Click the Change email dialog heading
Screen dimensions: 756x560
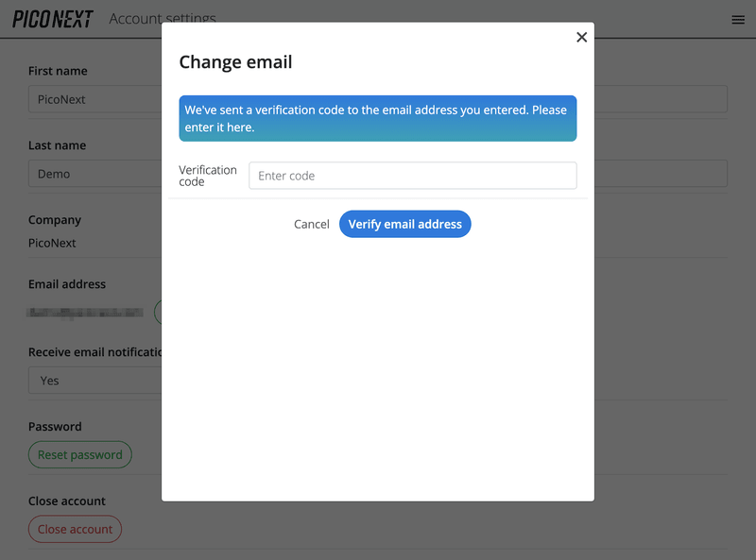coord(235,62)
